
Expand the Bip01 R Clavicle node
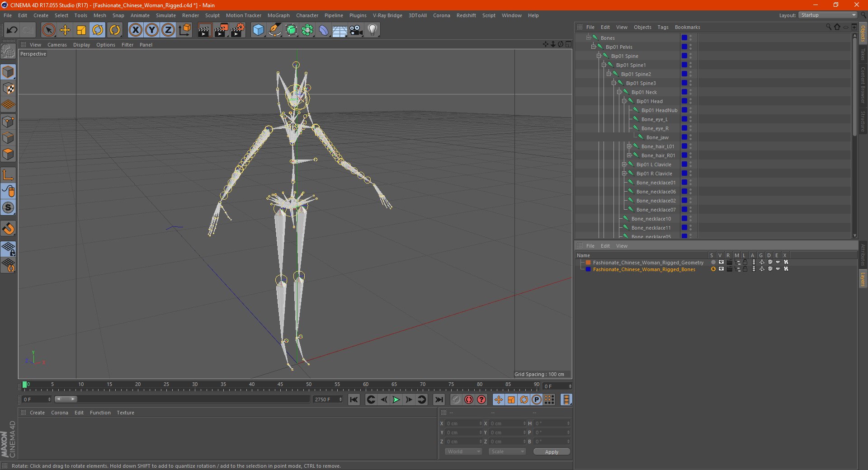point(624,173)
